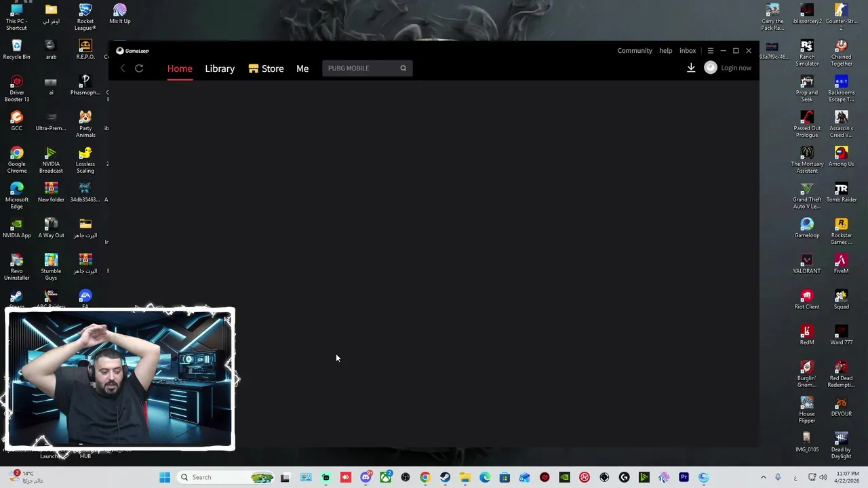Viewport: 868px width, 488px height.
Task: Select the Riot Client desktop icon
Action: click(807, 299)
